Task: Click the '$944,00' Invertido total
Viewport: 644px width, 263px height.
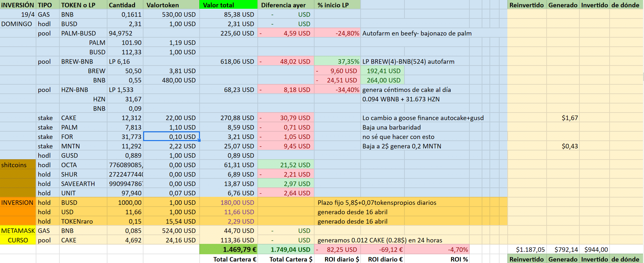Action: [x=594, y=249]
